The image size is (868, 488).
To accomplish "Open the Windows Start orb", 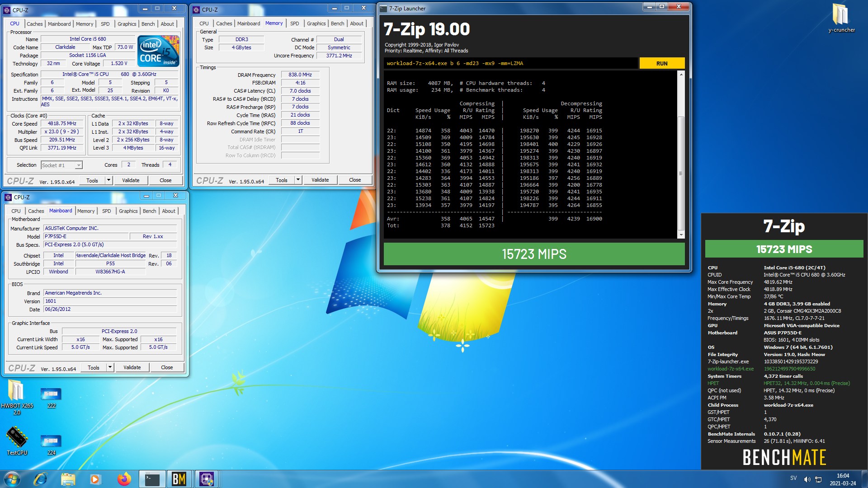I will click(12, 479).
